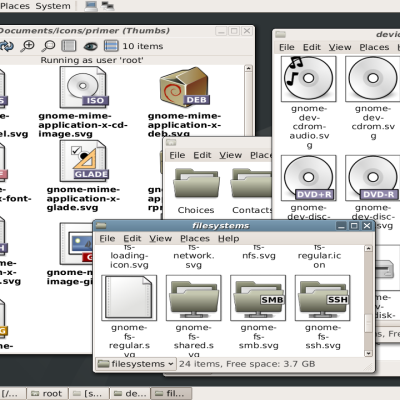400x400 pixels.
Task: Maximize the filesystems window
Action: coord(354,226)
